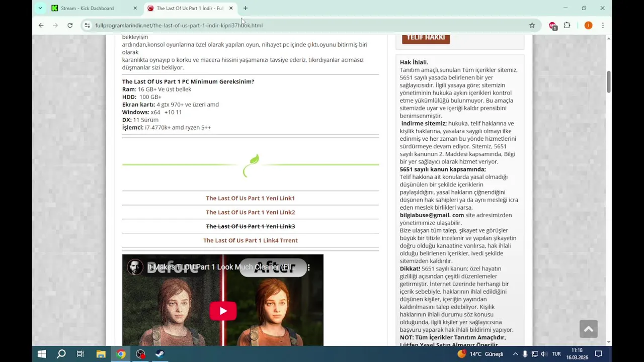This screenshot has height=362, width=644.
Task: View site information icon in address bar
Action: [x=87, y=25]
